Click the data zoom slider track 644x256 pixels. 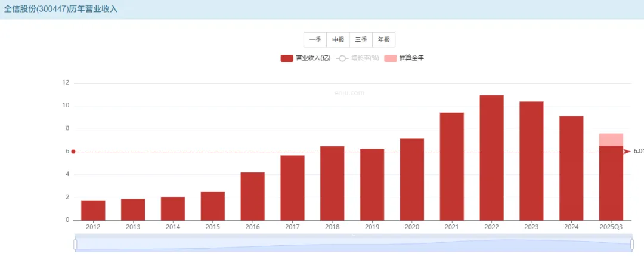353,245
